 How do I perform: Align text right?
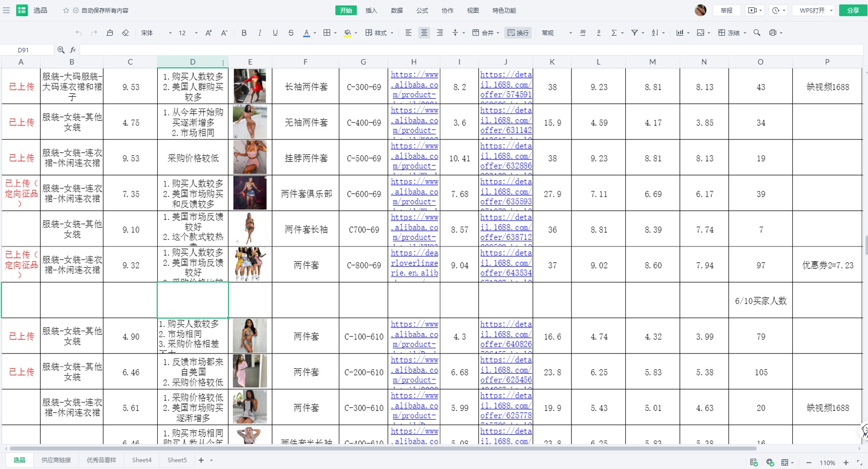pyautogui.click(x=440, y=33)
